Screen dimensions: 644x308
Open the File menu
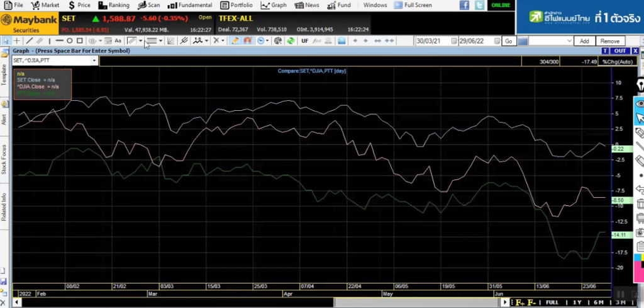pyautogui.click(x=14, y=5)
